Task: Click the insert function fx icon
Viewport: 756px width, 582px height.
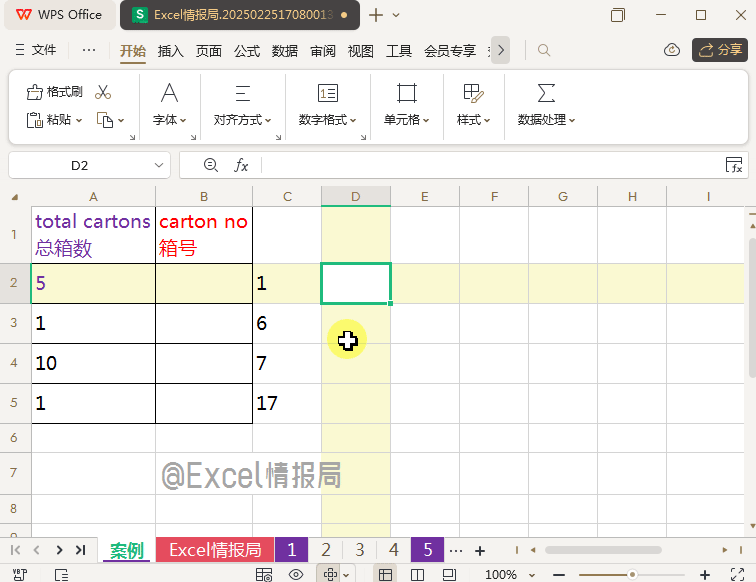Action: (x=241, y=165)
